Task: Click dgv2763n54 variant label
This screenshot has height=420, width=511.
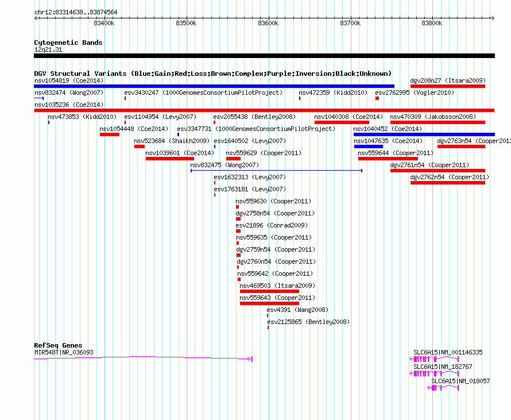Action: coord(474,141)
